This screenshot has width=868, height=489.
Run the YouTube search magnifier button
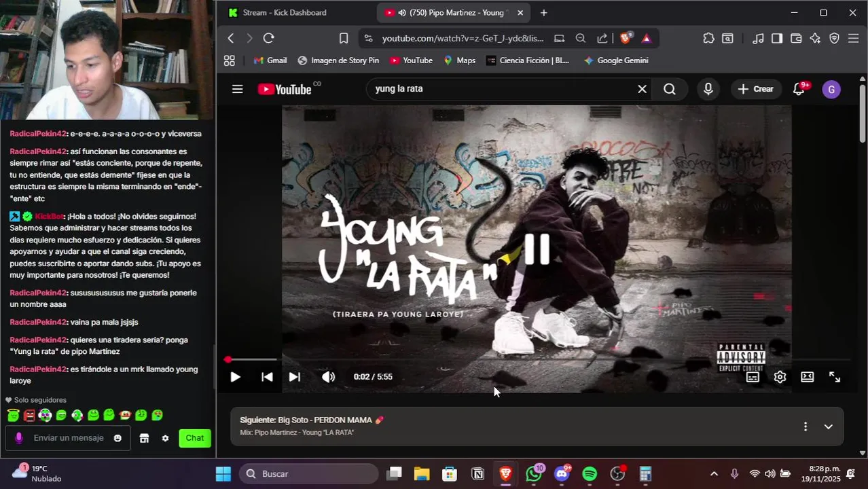tap(670, 89)
